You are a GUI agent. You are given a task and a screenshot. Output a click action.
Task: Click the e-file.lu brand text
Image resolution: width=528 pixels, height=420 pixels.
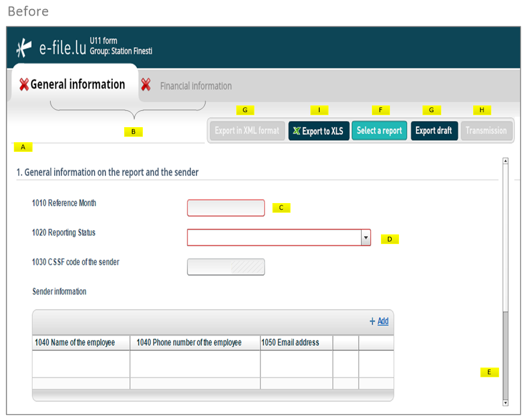click(63, 48)
